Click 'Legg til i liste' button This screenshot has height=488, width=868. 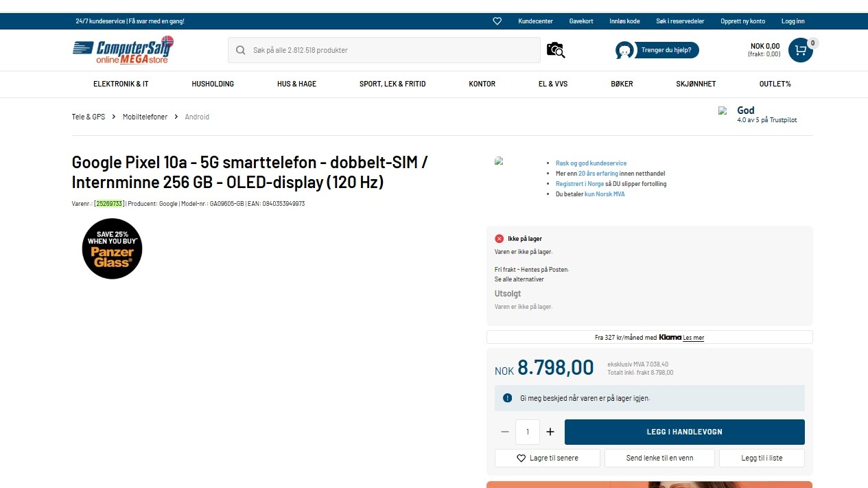click(762, 458)
